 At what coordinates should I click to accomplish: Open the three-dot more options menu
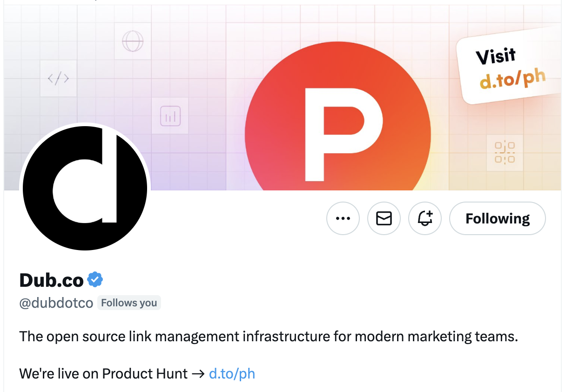click(343, 218)
